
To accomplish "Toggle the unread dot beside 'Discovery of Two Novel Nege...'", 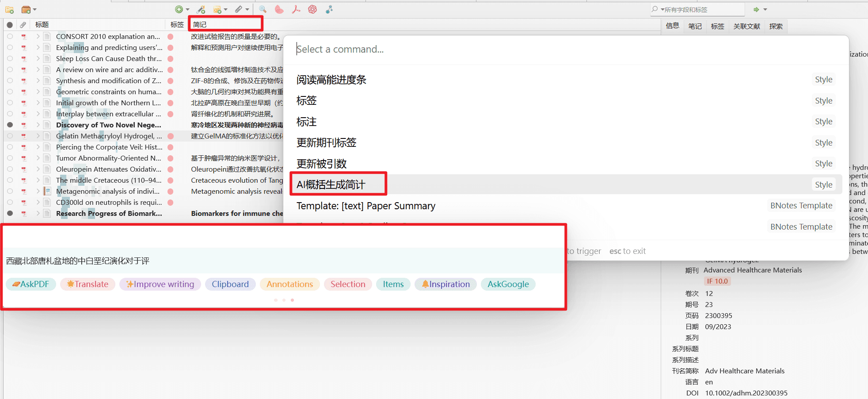I will pos(9,125).
